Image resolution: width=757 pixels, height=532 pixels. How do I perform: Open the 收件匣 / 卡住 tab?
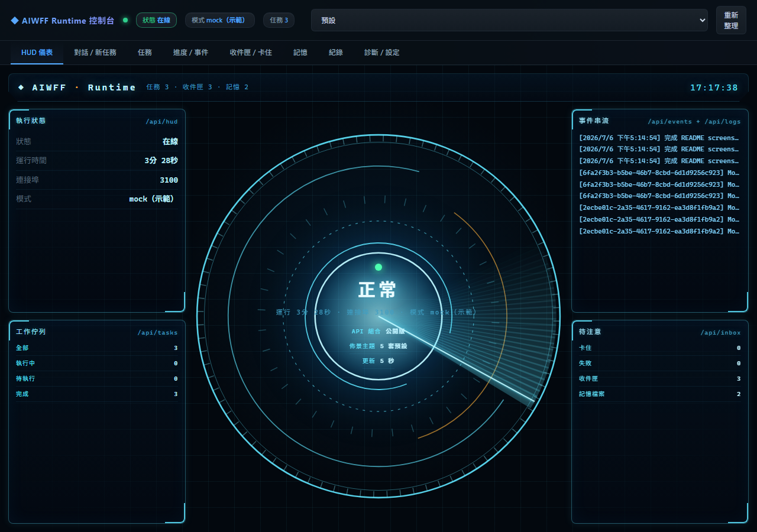pos(251,53)
